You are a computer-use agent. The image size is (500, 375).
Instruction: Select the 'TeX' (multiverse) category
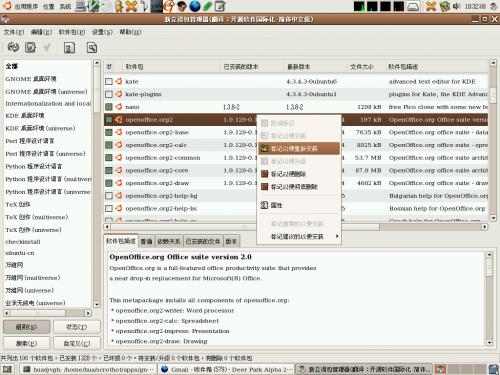(x=37, y=217)
